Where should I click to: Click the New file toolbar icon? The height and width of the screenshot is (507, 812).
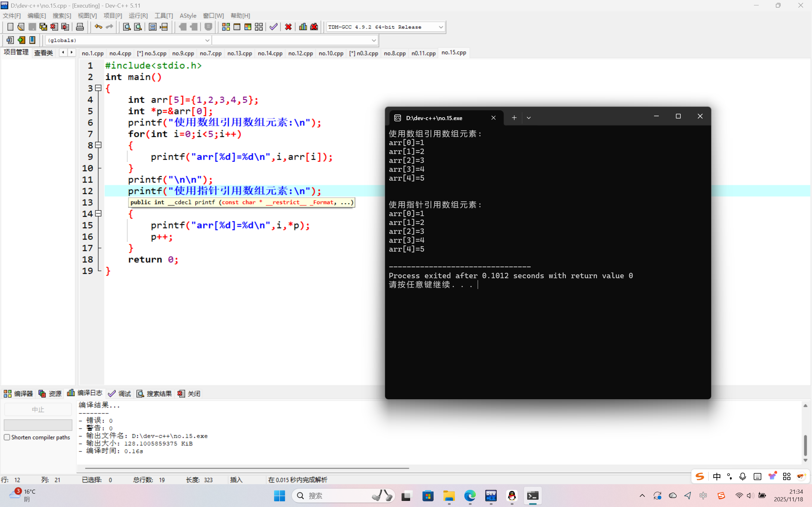coord(10,27)
